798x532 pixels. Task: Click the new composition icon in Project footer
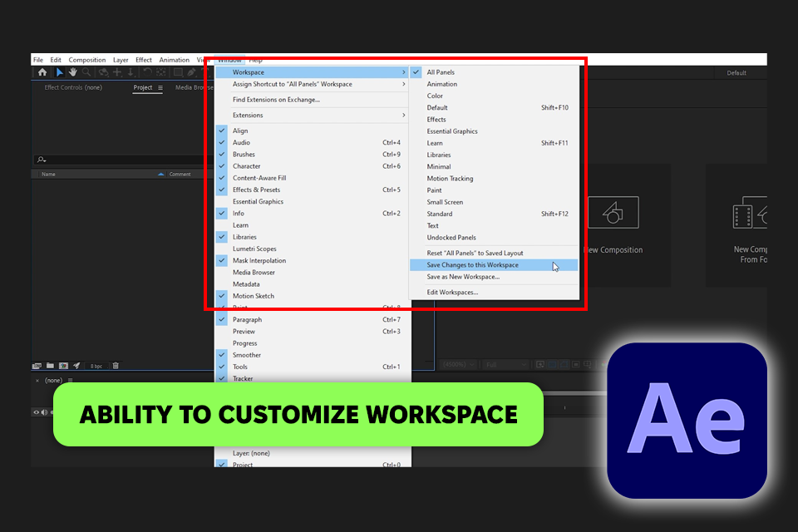tap(63, 366)
